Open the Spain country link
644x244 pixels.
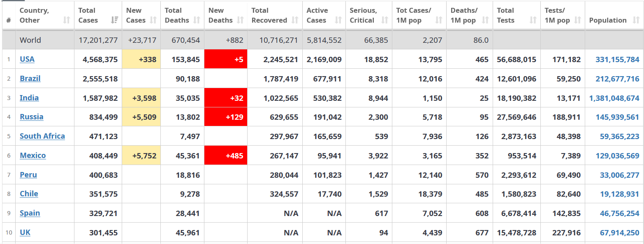pos(30,213)
